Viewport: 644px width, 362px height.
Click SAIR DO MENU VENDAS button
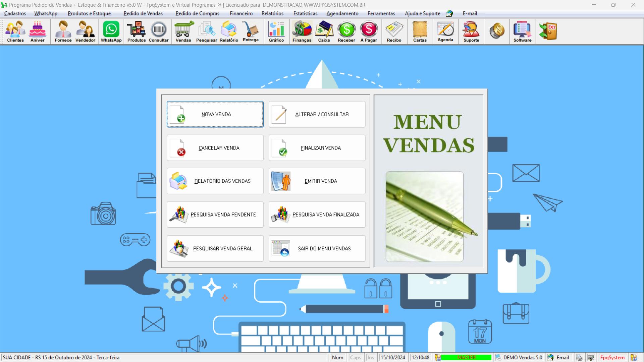pos(317,248)
